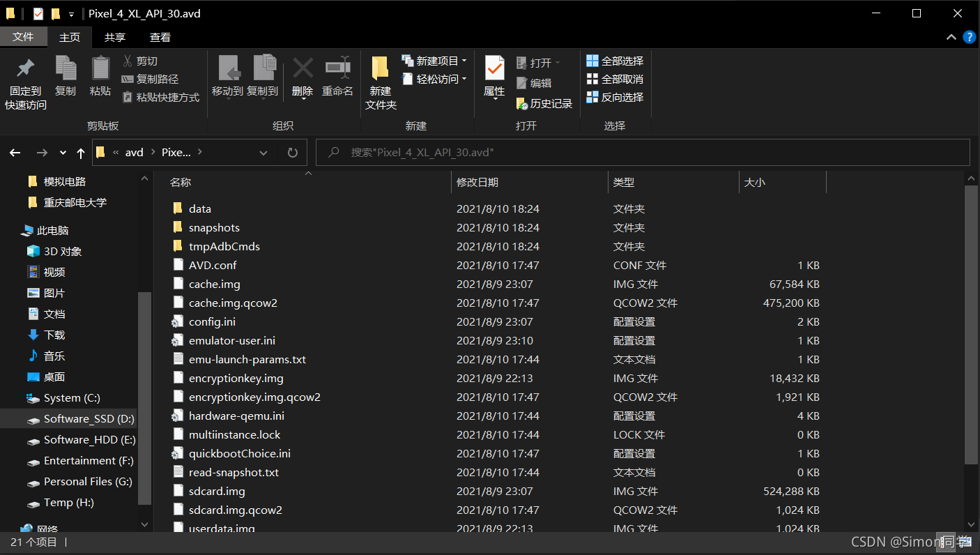Click Copy path (复制路径) command
Viewport: 980px width, 555px height.
(x=150, y=79)
